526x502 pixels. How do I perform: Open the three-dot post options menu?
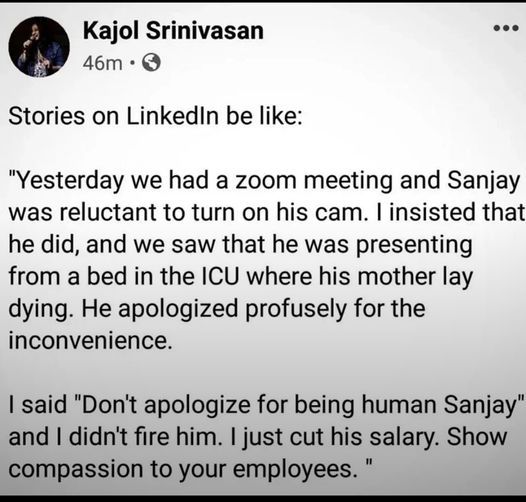point(506,28)
